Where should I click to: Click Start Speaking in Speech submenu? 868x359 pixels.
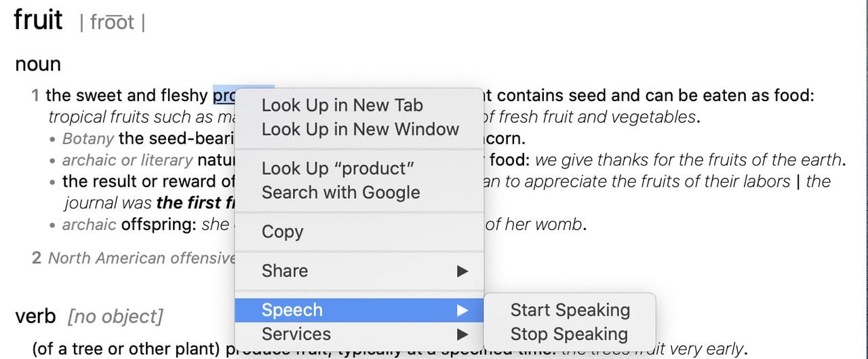click(570, 309)
